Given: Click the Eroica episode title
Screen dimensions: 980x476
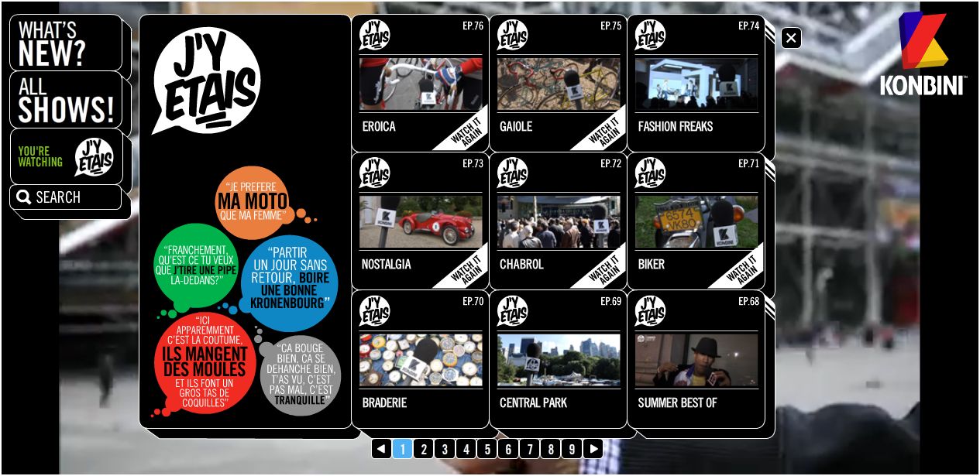Looking at the screenshot, I should pos(379,126).
